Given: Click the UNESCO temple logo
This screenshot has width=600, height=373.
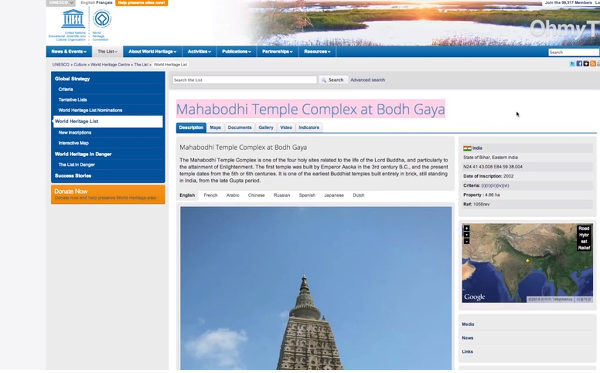Looking at the screenshot, I should tap(73, 19).
